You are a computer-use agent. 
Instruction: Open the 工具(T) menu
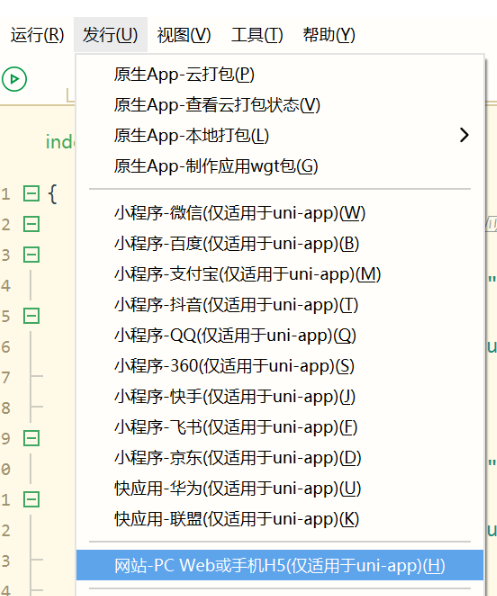click(257, 35)
